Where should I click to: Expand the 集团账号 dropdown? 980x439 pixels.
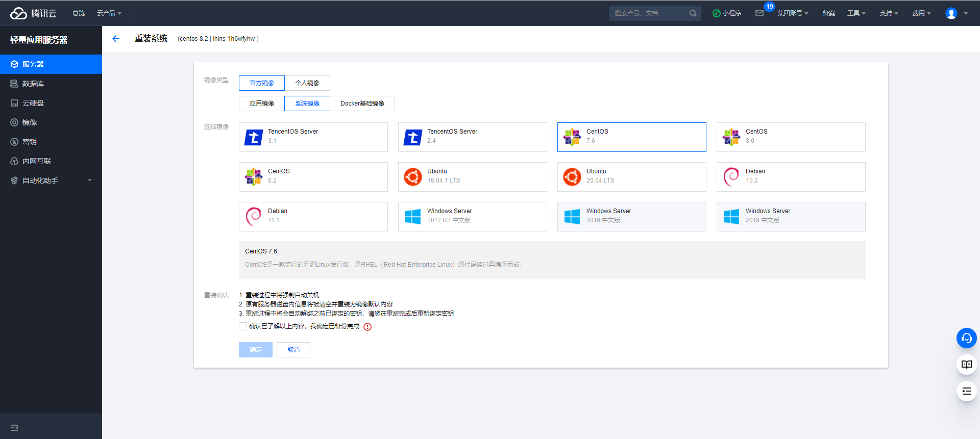[793, 13]
